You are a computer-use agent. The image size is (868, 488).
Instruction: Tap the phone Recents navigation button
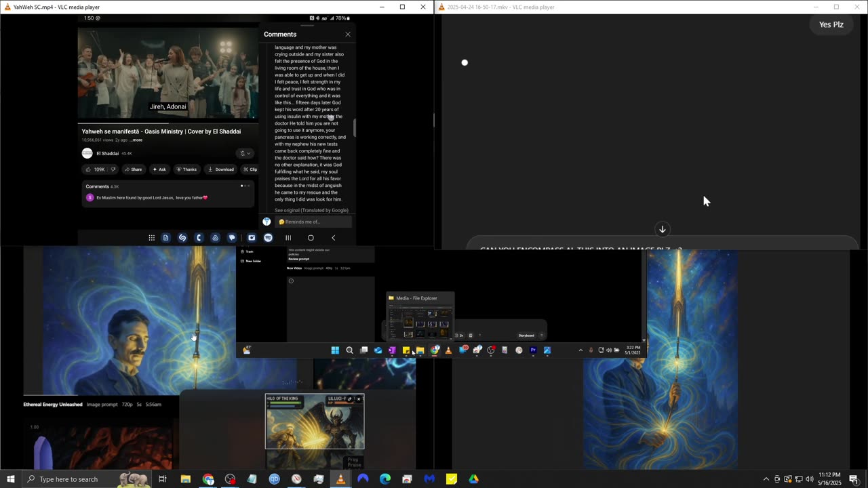288,238
